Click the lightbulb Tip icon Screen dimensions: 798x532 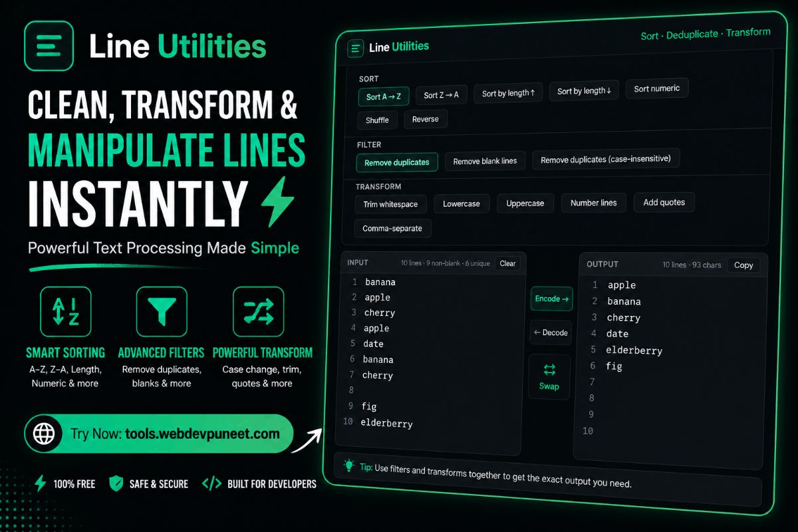pyautogui.click(x=349, y=465)
